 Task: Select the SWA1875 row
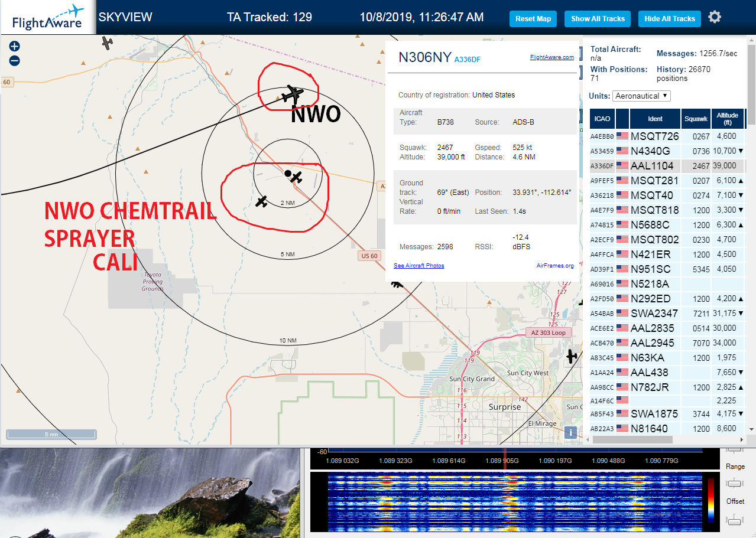click(667, 414)
